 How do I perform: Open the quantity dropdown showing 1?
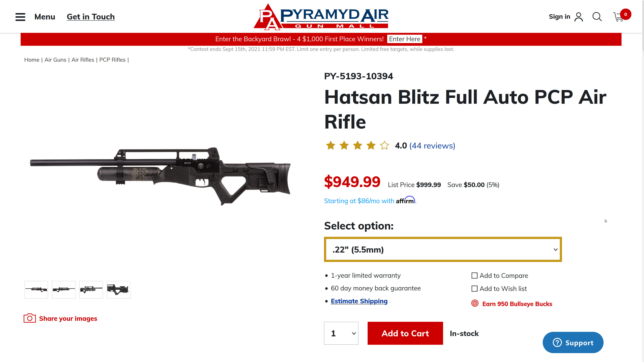click(x=341, y=333)
